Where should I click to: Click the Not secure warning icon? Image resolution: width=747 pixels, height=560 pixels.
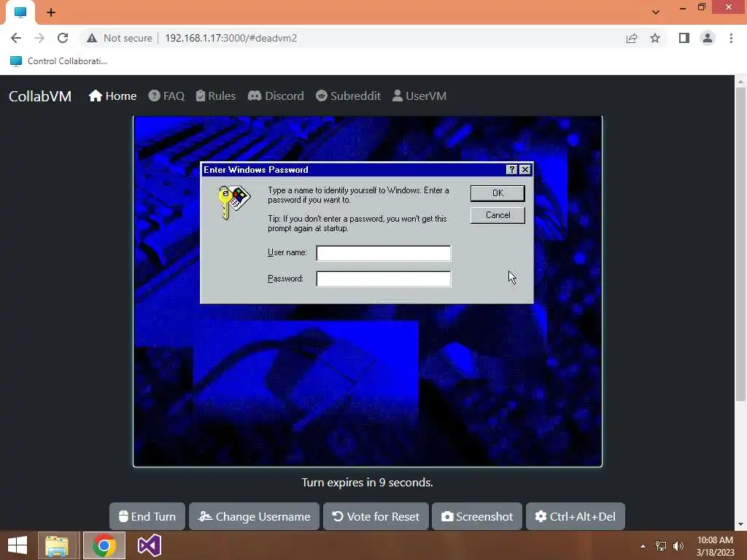click(x=92, y=38)
